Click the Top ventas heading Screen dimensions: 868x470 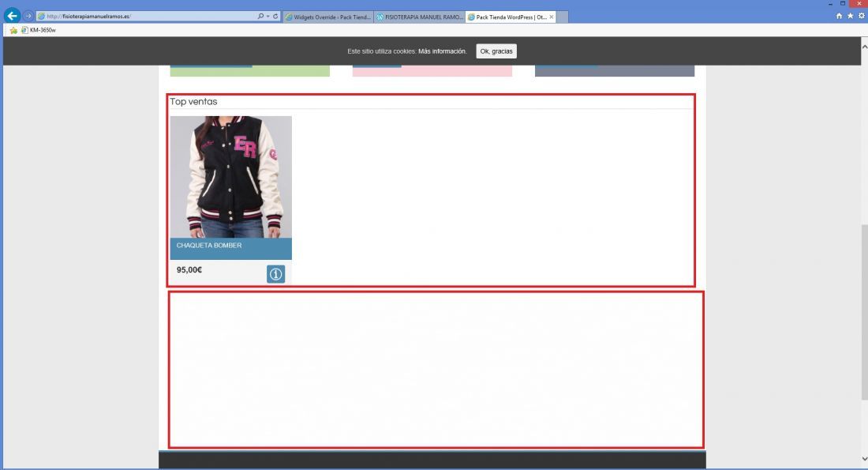click(x=193, y=101)
